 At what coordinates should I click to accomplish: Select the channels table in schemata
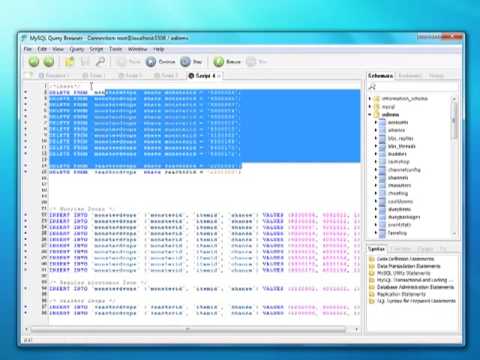tap(398, 178)
